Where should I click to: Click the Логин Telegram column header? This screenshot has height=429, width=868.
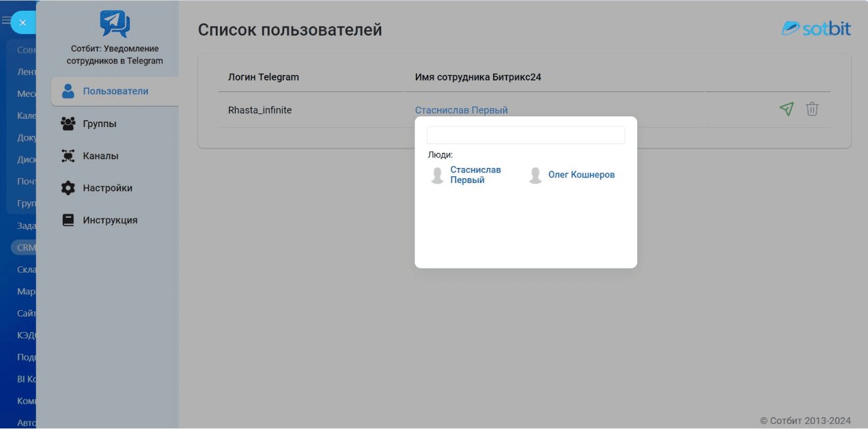click(264, 77)
